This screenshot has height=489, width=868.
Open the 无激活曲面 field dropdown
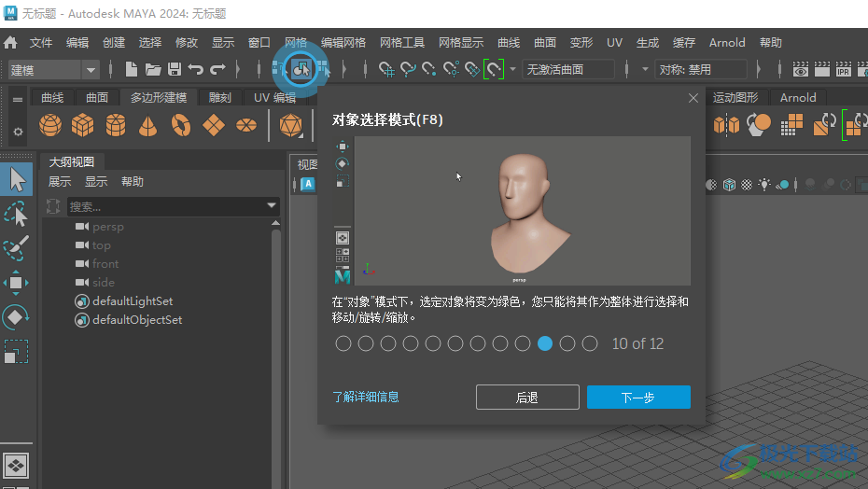click(568, 69)
